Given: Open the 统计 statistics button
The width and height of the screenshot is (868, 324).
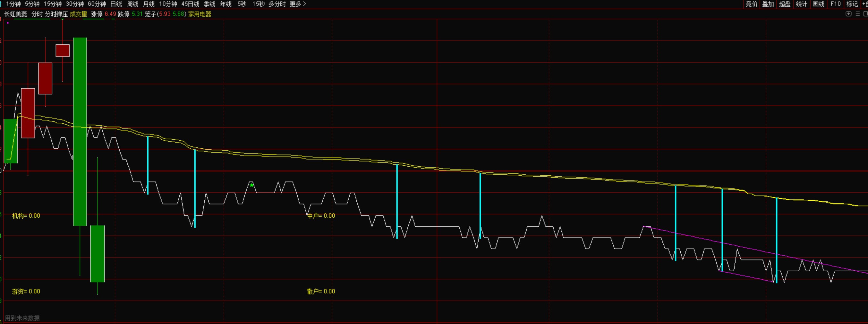Looking at the screenshot, I should [802, 4].
